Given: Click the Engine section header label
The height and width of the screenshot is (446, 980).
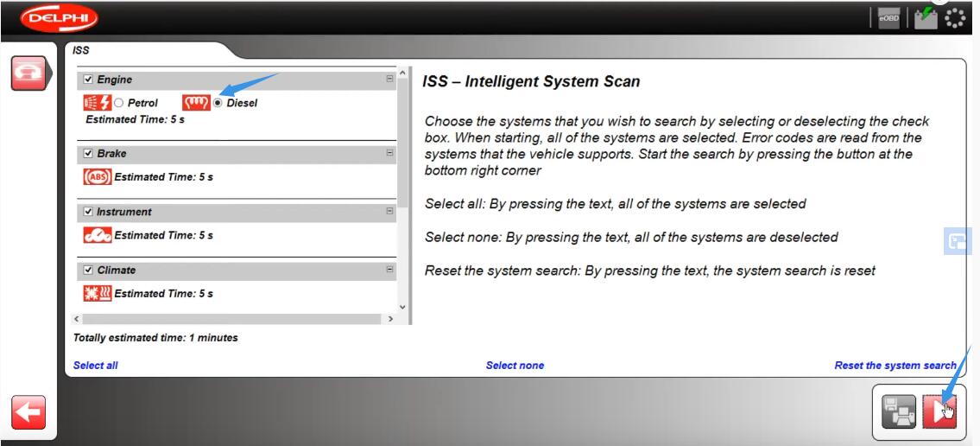Looking at the screenshot, I should pyautogui.click(x=115, y=80).
